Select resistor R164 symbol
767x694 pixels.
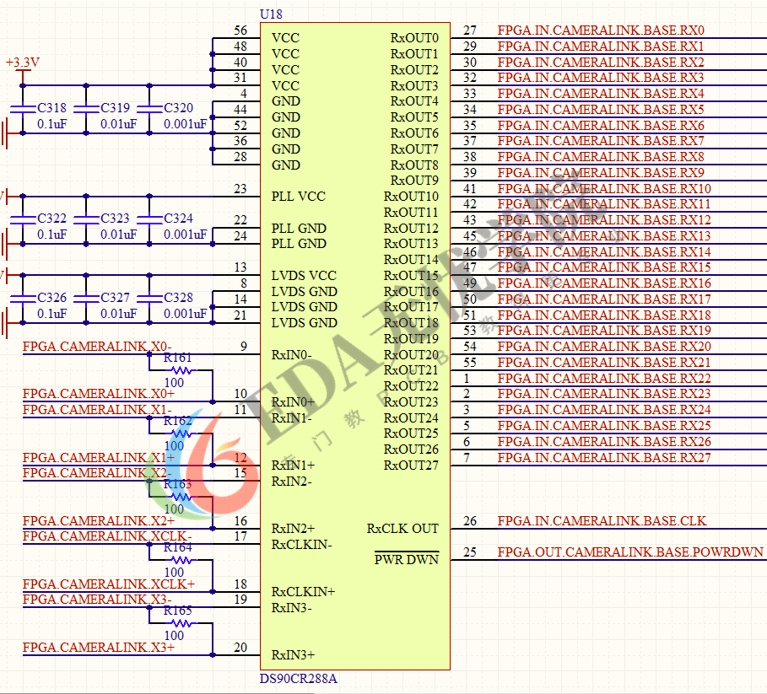(x=181, y=560)
